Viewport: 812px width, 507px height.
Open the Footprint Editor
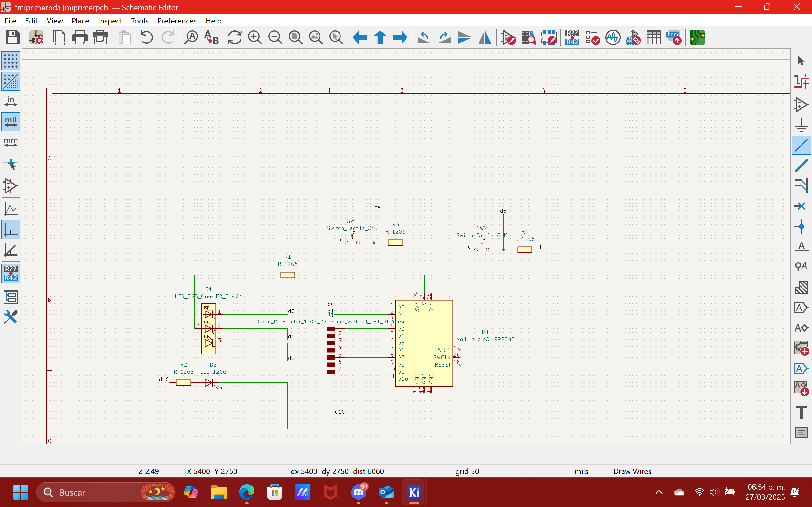point(549,37)
